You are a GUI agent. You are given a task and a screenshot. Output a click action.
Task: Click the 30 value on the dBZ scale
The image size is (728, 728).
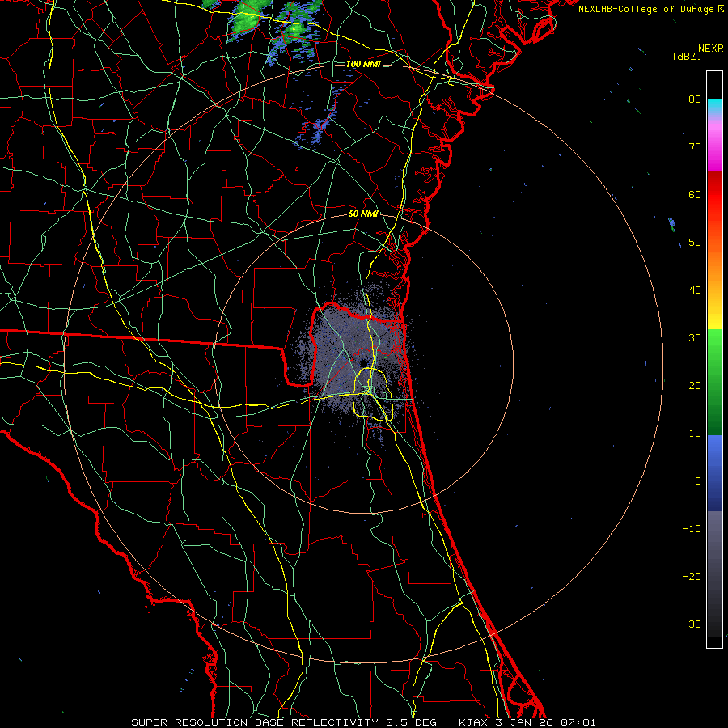tap(695, 338)
